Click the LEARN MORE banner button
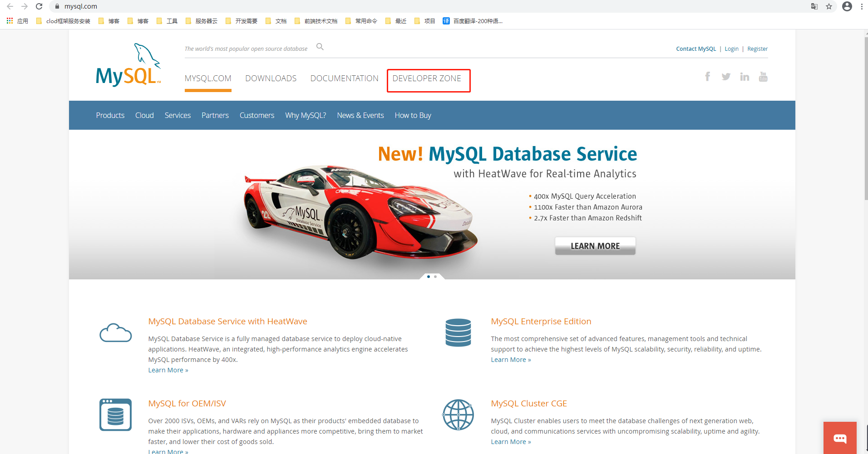868x454 pixels. click(x=595, y=245)
